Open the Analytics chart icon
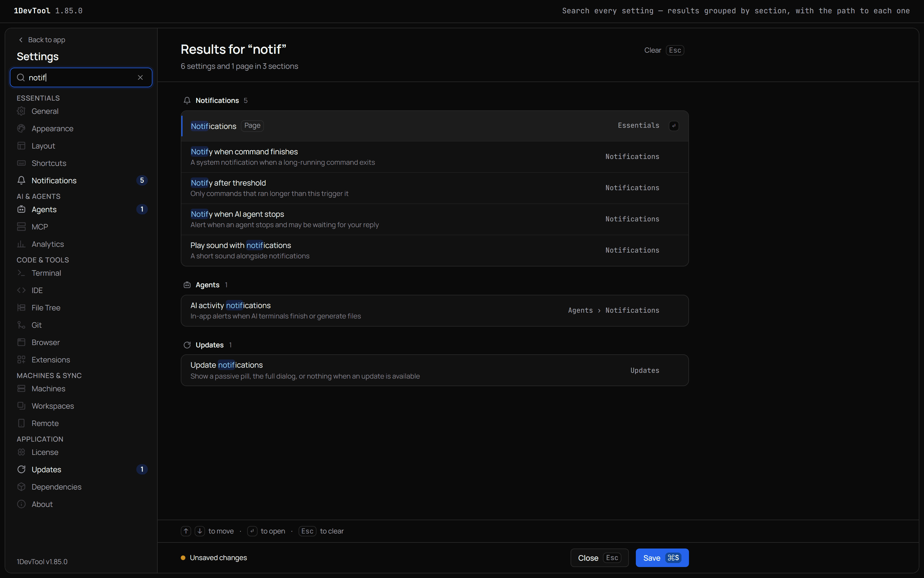924x578 pixels. click(x=21, y=244)
